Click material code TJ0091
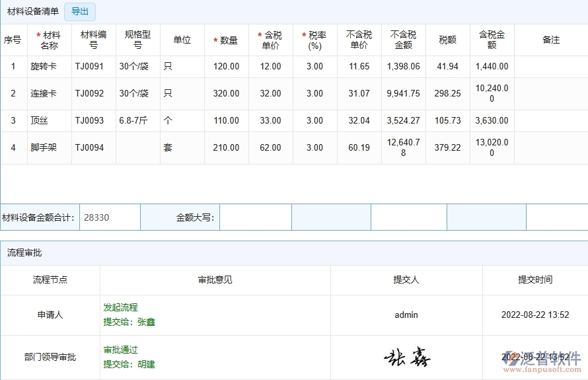 click(89, 66)
